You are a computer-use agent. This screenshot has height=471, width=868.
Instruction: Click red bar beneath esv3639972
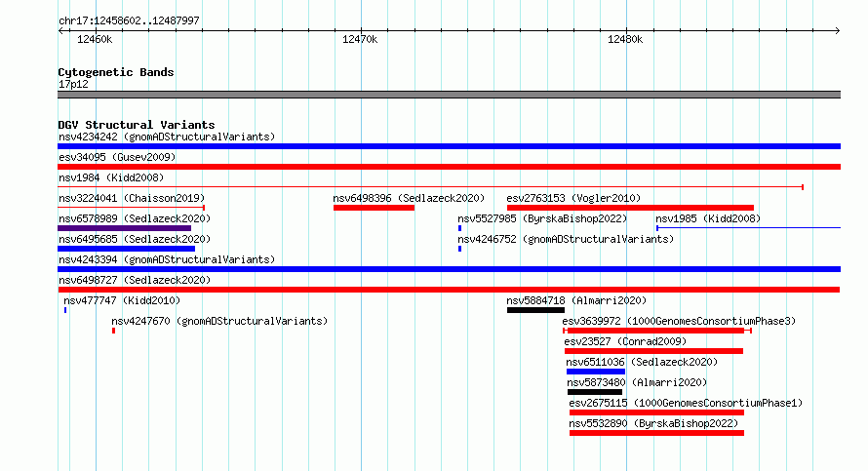tap(657, 331)
